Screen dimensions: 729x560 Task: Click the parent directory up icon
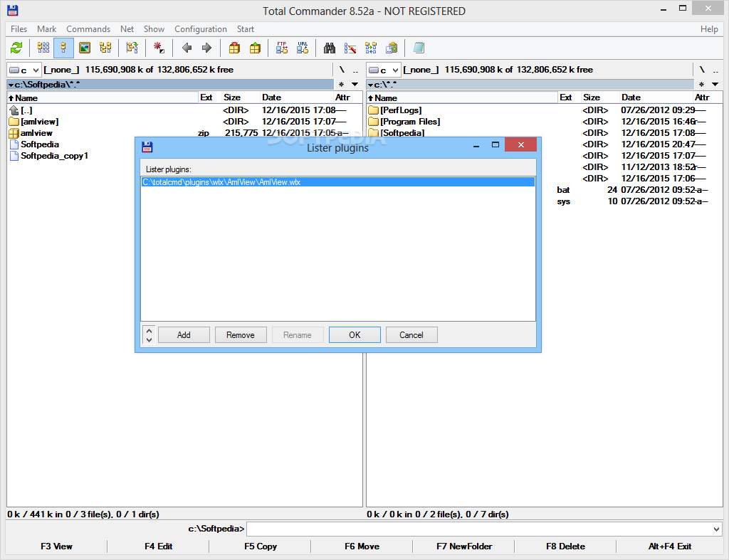14,110
